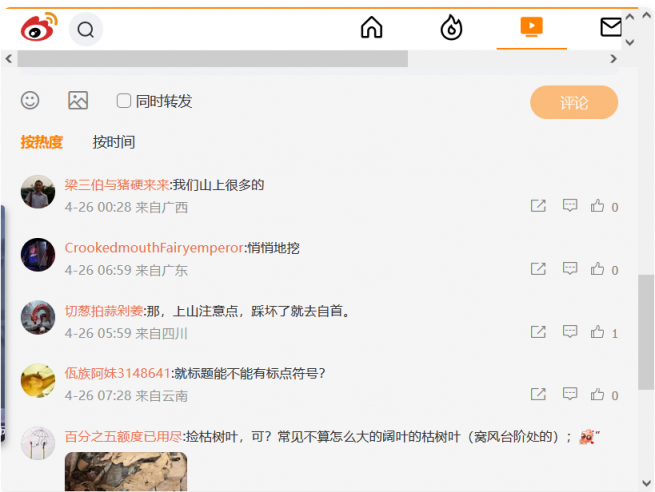
Task: Click the top scrollbar down chevron
Action: click(x=630, y=42)
